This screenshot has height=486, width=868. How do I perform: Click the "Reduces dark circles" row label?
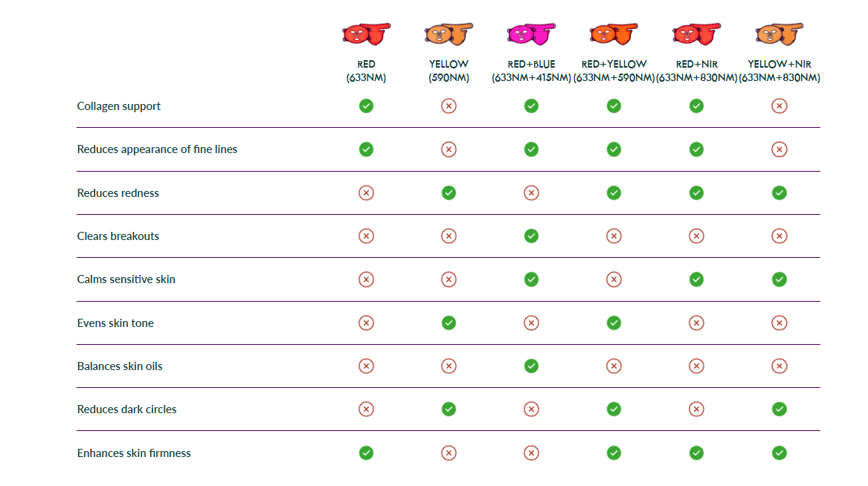[x=127, y=409]
